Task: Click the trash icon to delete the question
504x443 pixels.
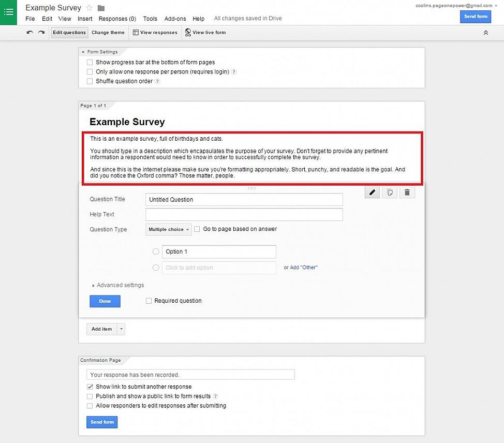Action: point(407,192)
